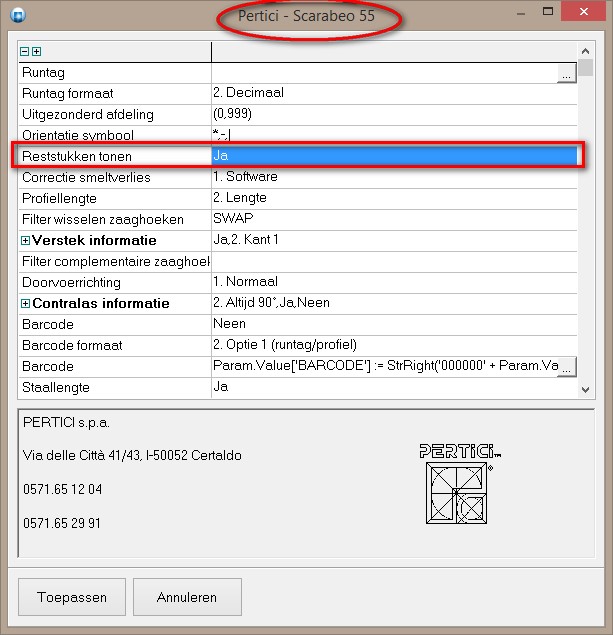The width and height of the screenshot is (613, 635).
Task: Click the Staallengte value 'Ja'
Action: point(221,387)
